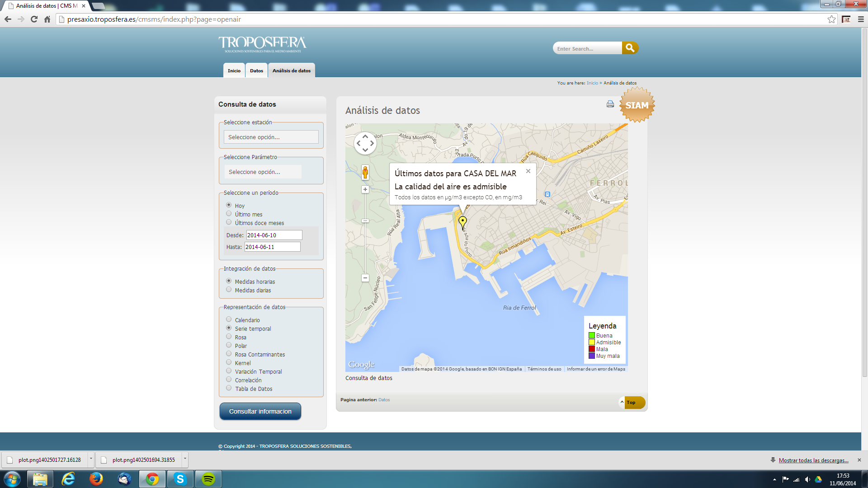The image size is (868, 488).
Task: Select Polar representation radio
Action: coord(229,345)
